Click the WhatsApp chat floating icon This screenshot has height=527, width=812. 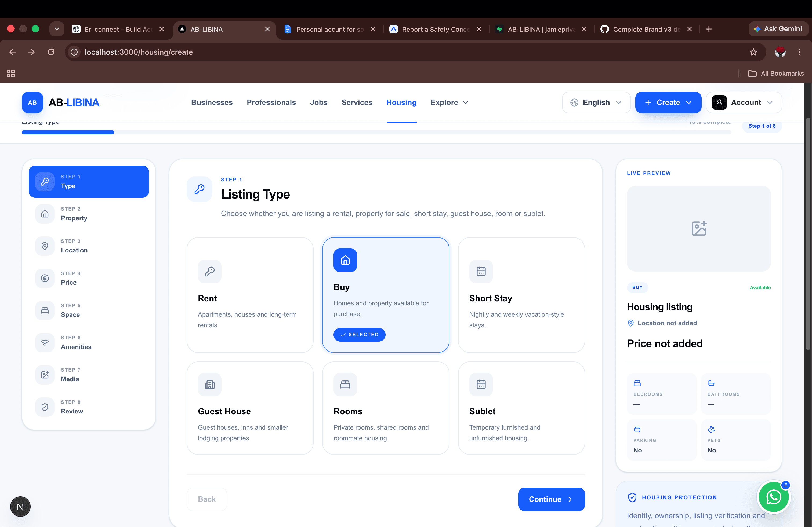pos(773,497)
